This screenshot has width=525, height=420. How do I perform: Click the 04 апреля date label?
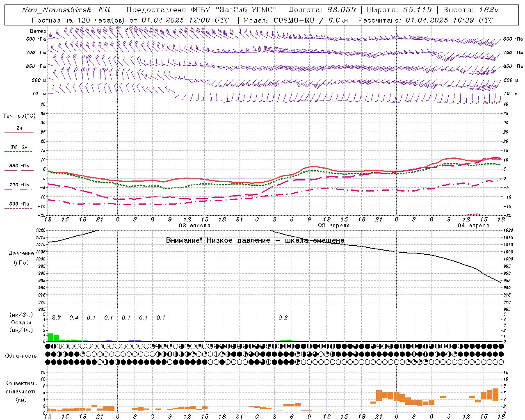[x=473, y=226]
